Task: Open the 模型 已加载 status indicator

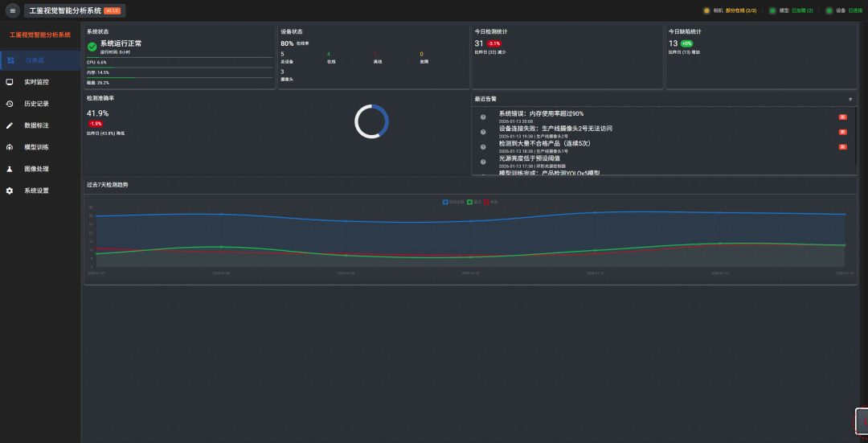Action: [x=791, y=10]
